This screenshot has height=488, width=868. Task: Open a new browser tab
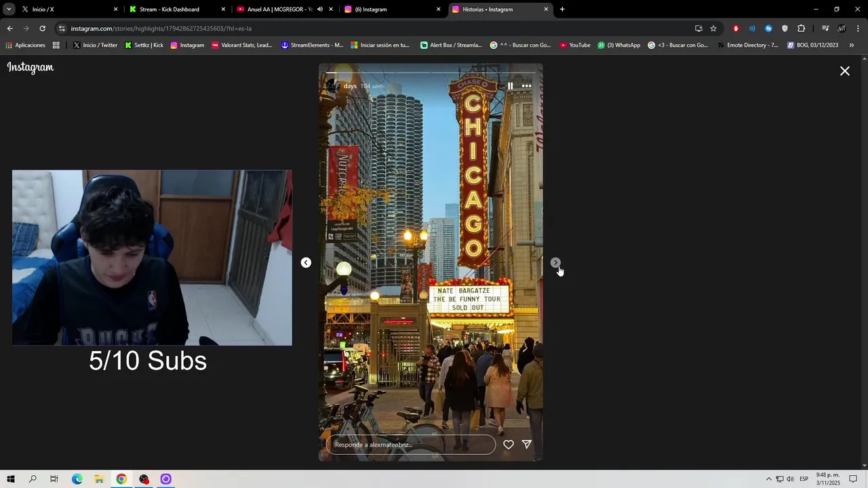[x=562, y=9]
